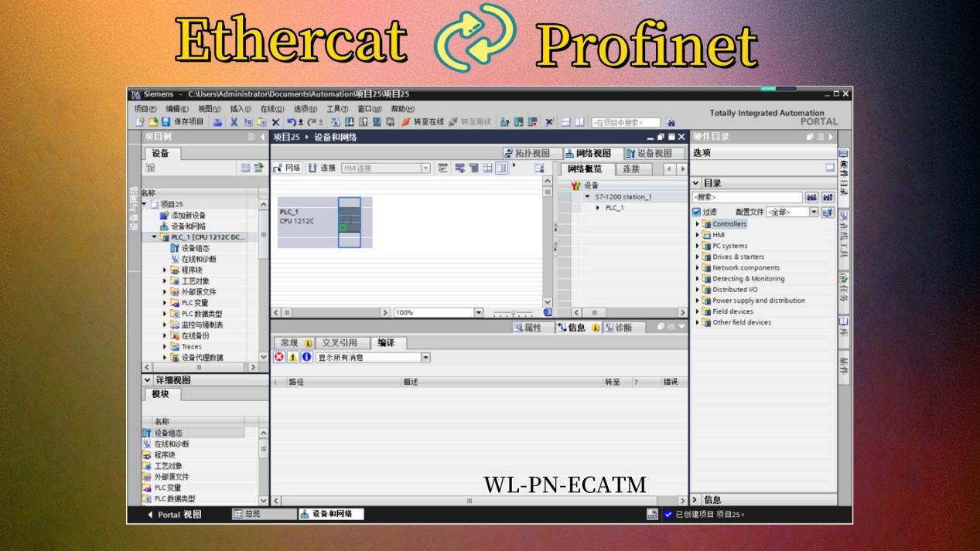Screen dimensions: 980x551
Task: Collapse the PLC_1 CPU 1212C tree node
Action: click(154, 237)
